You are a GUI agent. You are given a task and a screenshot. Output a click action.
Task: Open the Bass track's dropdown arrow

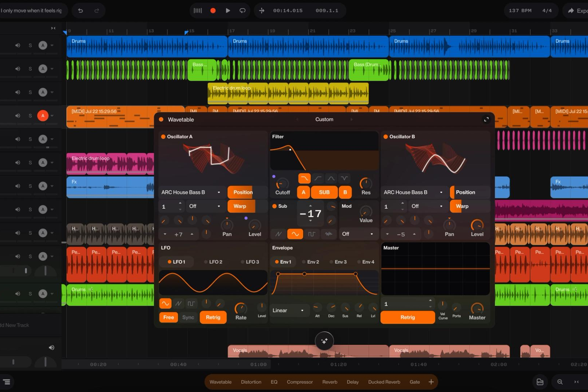coord(52,69)
